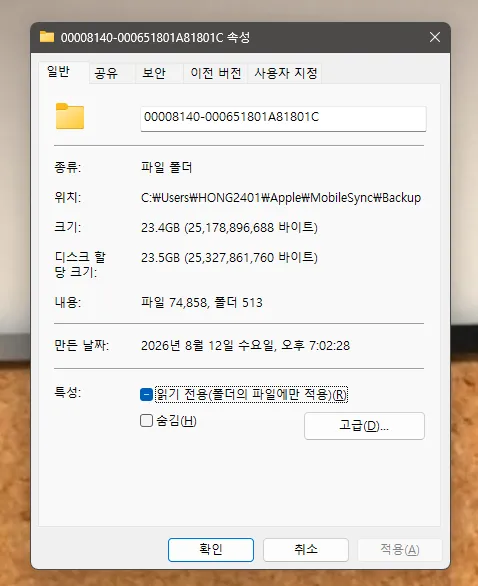The height and width of the screenshot is (586, 478).
Task: Confirm with the 확인 button
Action: 211,549
